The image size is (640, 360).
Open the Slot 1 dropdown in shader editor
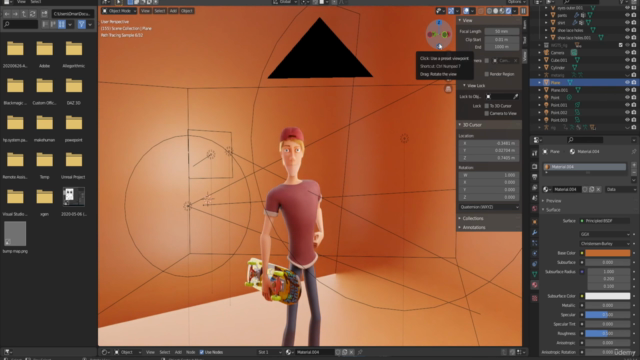click(270, 352)
